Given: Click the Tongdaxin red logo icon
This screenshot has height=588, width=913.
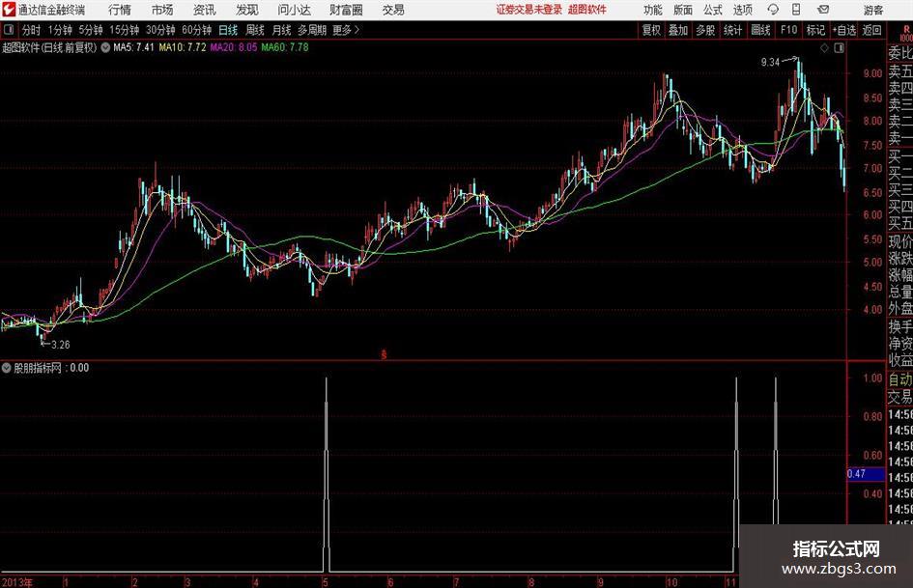Looking at the screenshot, I should [9, 10].
